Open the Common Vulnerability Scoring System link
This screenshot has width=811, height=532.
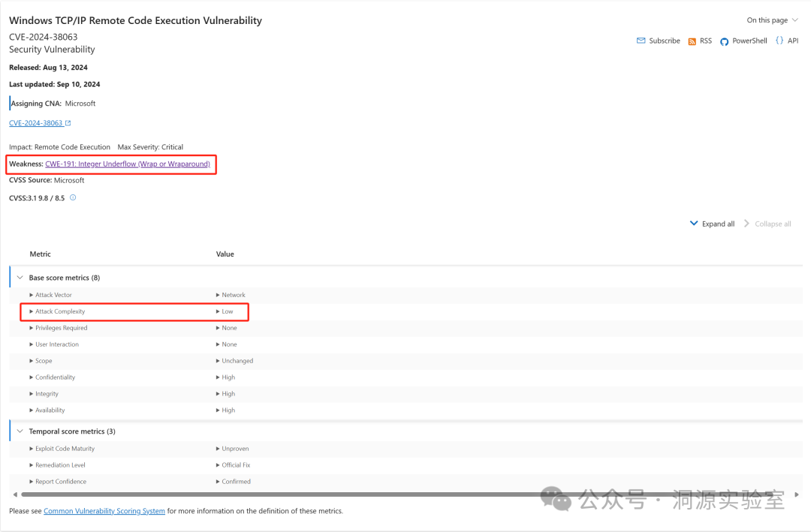click(x=104, y=511)
